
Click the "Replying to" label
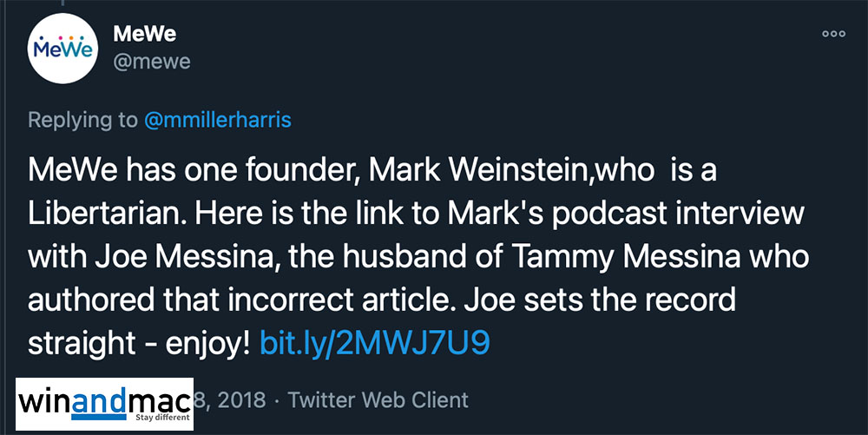point(82,120)
